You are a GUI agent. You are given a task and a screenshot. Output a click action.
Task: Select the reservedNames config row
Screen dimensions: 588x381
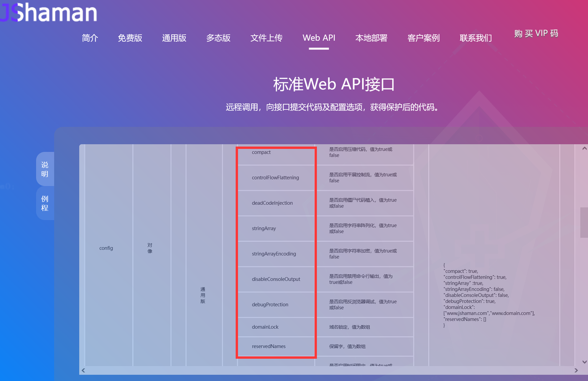pyautogui.click(x=276, y=346)
